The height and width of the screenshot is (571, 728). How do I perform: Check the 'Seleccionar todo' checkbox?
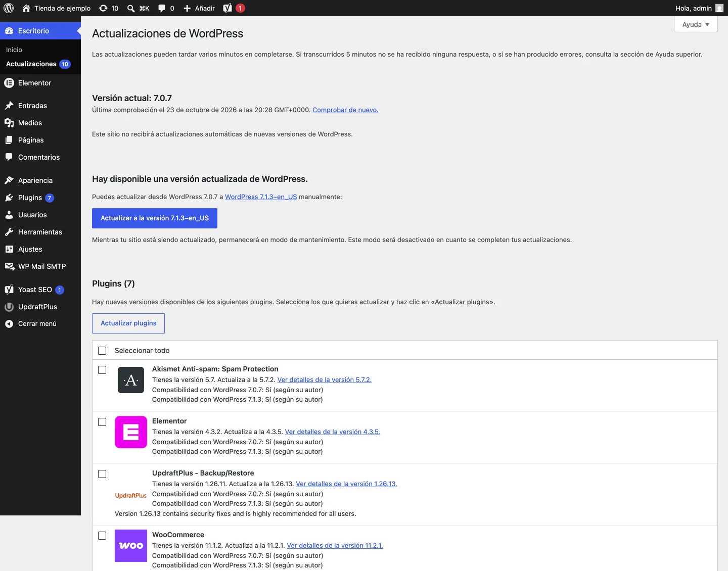[102, 351]
